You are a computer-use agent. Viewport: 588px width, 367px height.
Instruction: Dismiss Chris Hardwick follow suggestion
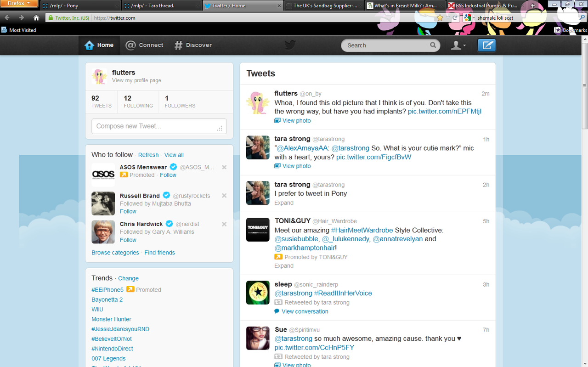tap(224, 224)
